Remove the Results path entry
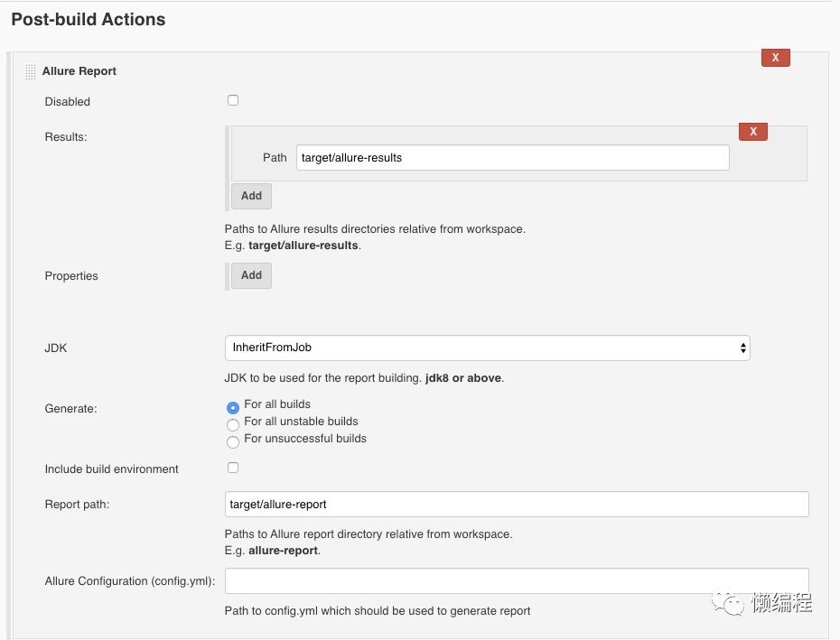Screen dimensions: 840x640 pos(752,132)
